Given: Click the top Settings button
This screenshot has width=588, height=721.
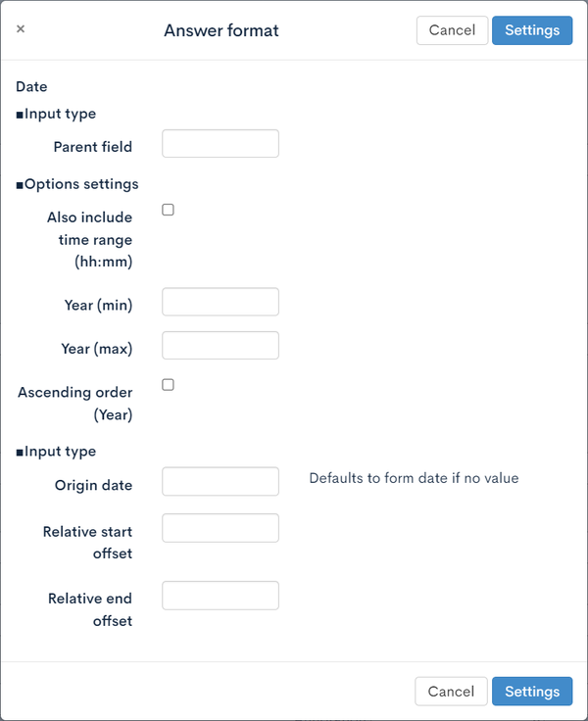Looking at the screenshot, I should coord(532,30).
